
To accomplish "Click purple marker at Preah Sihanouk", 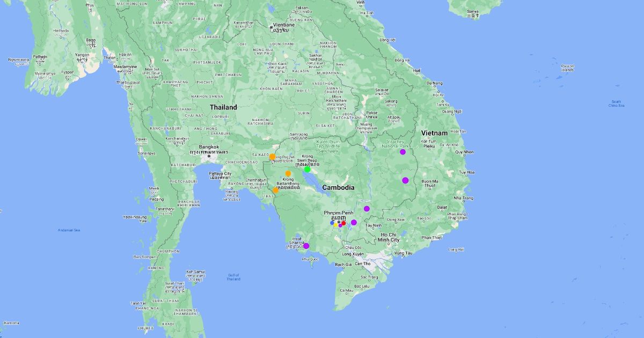I will (306, 246).
